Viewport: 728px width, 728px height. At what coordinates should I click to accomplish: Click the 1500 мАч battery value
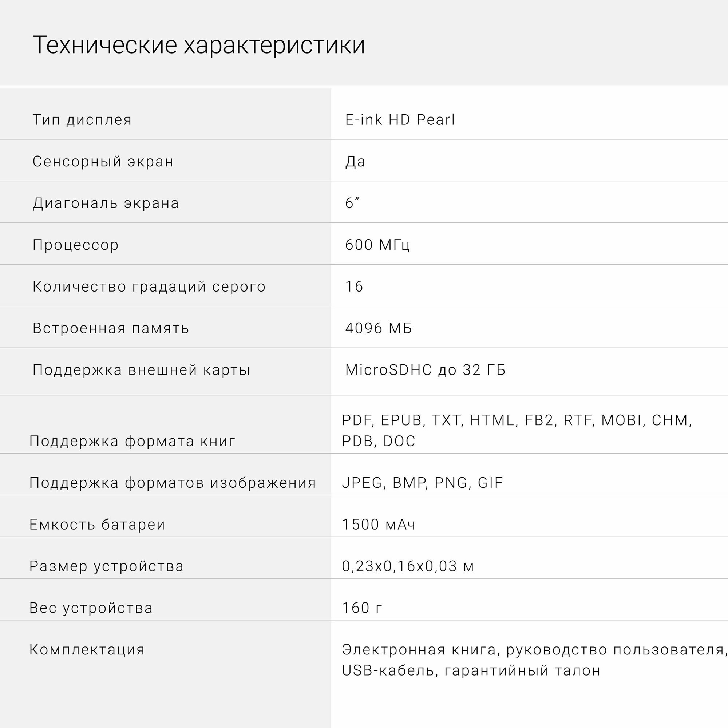coord(378,525)
